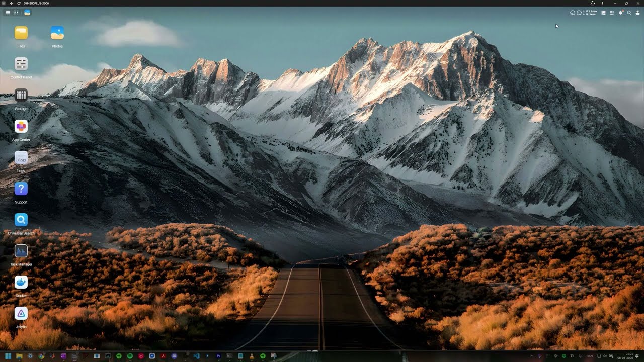View RAM usage gauge in top bar
Viewport: 644px width, 362px height.
coord(579,13)
